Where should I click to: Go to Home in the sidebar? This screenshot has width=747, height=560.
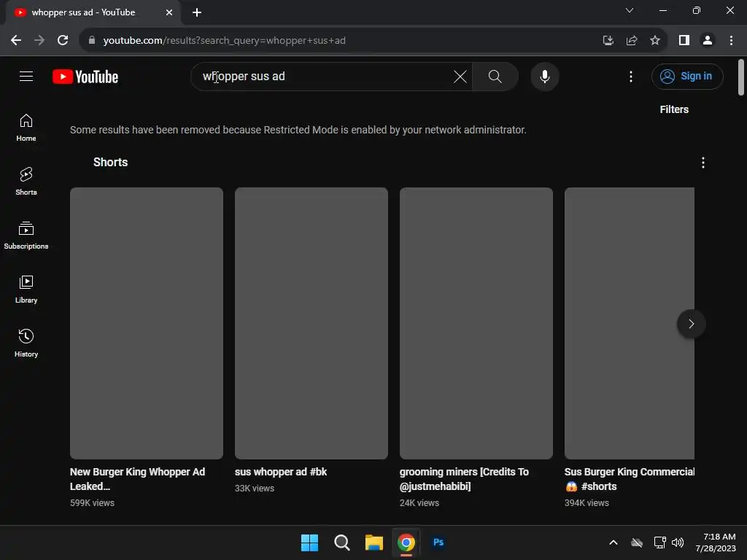click(x=26, y=128)
